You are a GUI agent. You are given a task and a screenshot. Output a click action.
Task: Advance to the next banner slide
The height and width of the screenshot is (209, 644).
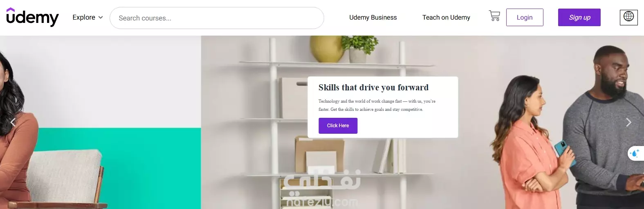pyautogui.click(x=629, y=122)
